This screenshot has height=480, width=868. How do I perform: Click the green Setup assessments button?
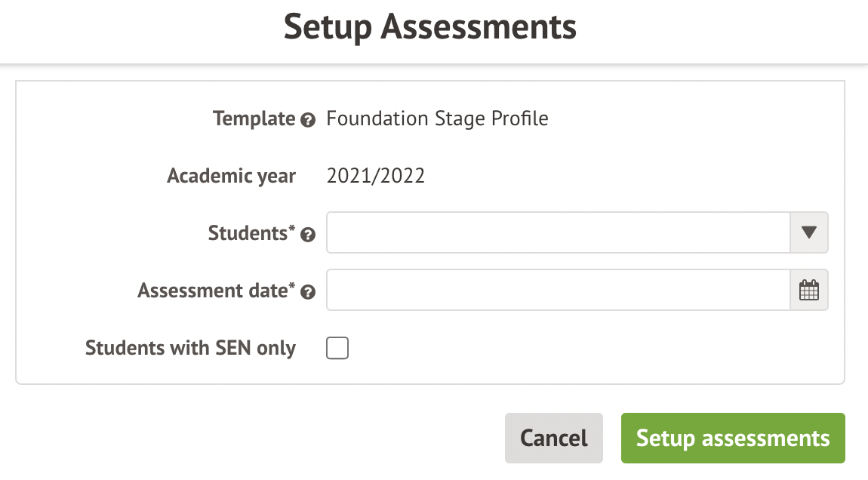click(732, 438)
